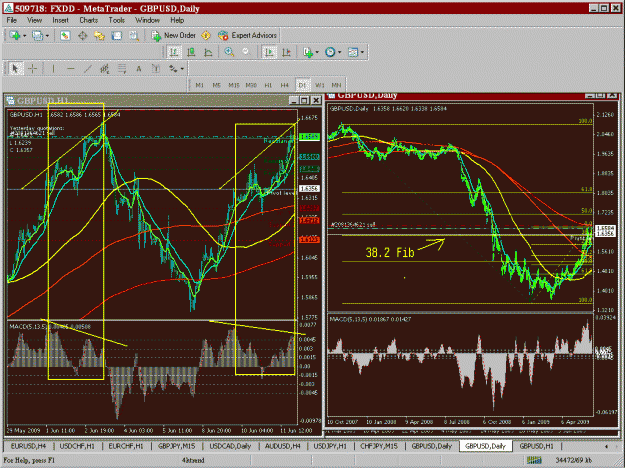Screen dimensions: 625x468
Task: Toggle the D1 daily timeframe button
Action: pos(303,85)
